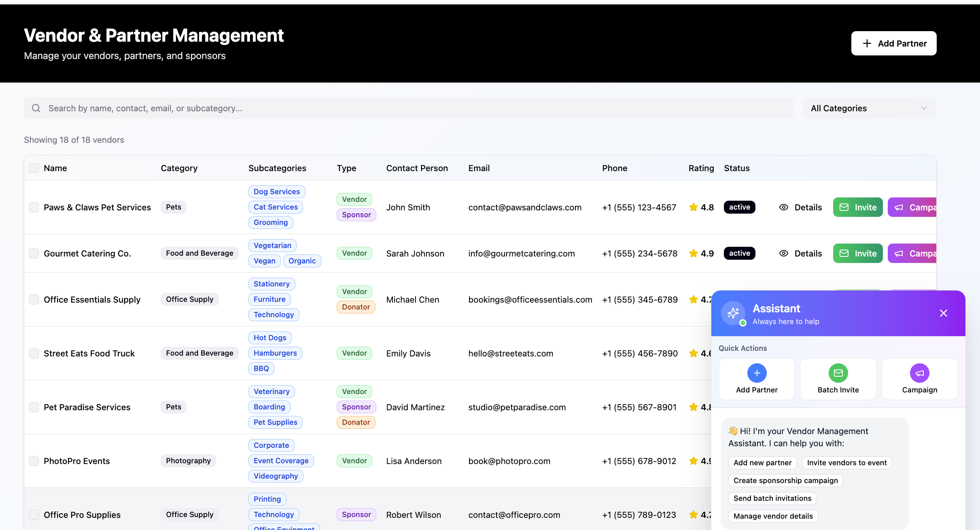Toggle select-all checkbox in table header
Image resolution: width=980 pixels, height=530 pixels.
(x=34, y=168)
